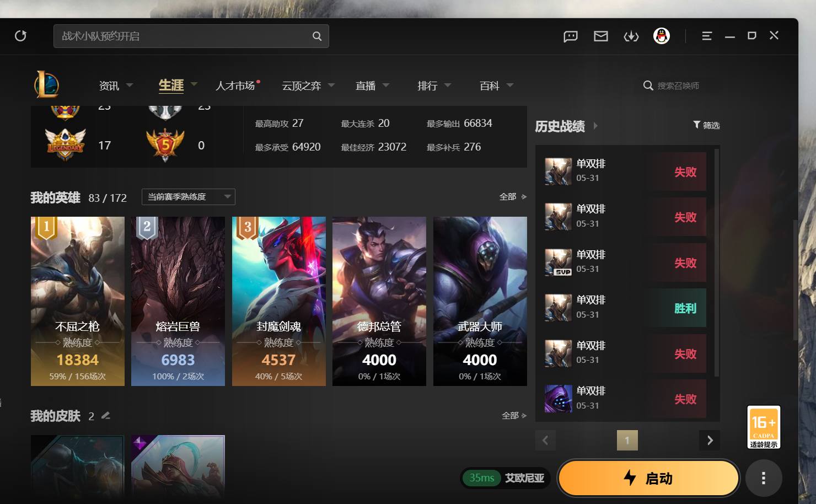Click the 艾欧尼亚 server selector
The height and width of the screenshot is (504, 816).
(524, 478)
